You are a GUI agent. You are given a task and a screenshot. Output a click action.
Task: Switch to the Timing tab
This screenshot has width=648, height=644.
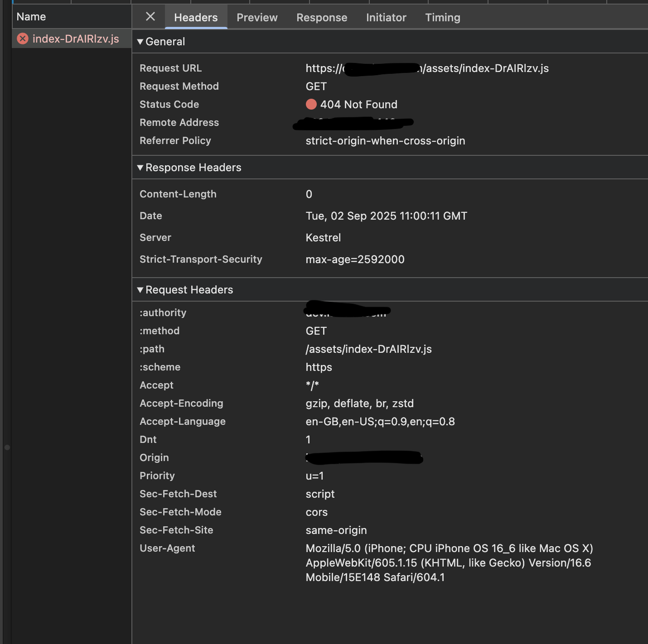click(x=442, y=18)
